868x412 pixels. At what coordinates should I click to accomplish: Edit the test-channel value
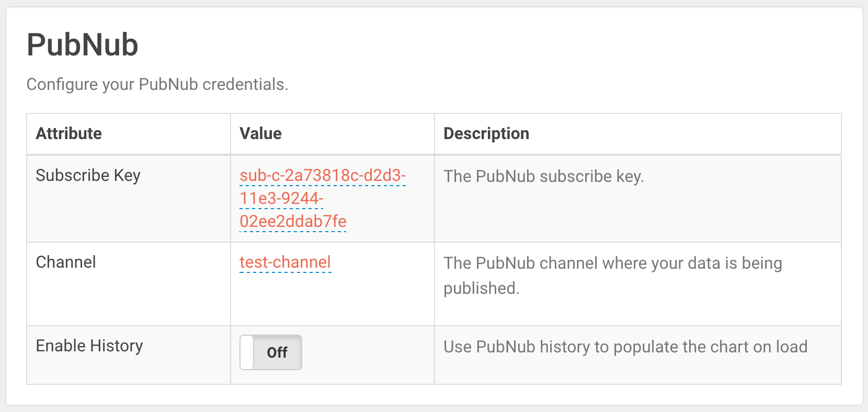(285, 262)
